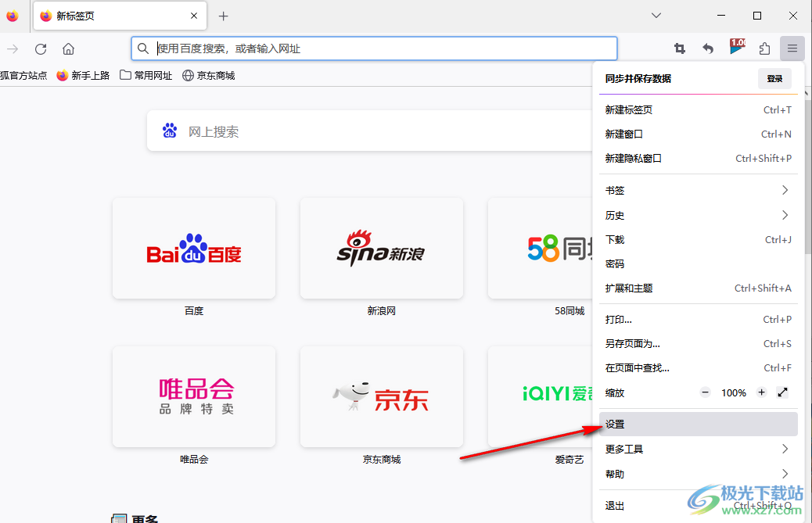Decrease zoom with minus button
This screenshot has width=812, height=523.
point(705,392)
